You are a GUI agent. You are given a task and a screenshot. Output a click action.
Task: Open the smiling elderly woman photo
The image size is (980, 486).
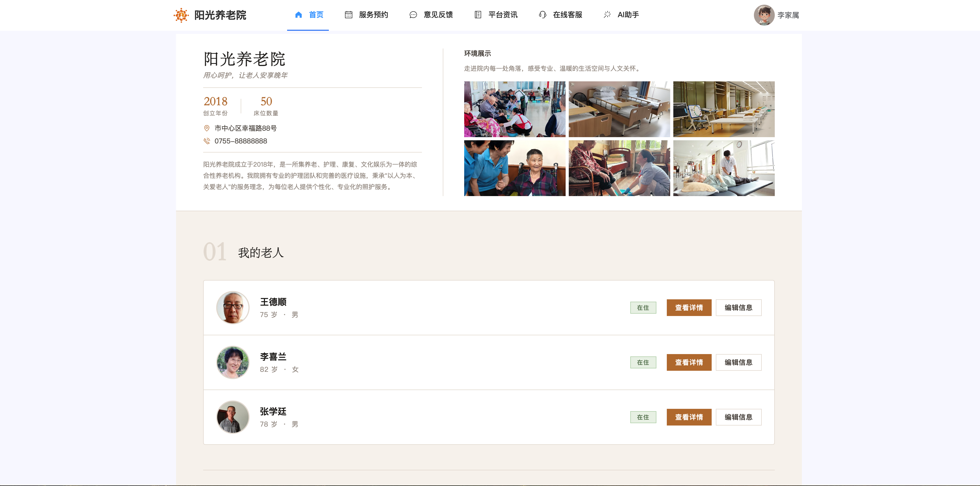(x=514, y=168)
